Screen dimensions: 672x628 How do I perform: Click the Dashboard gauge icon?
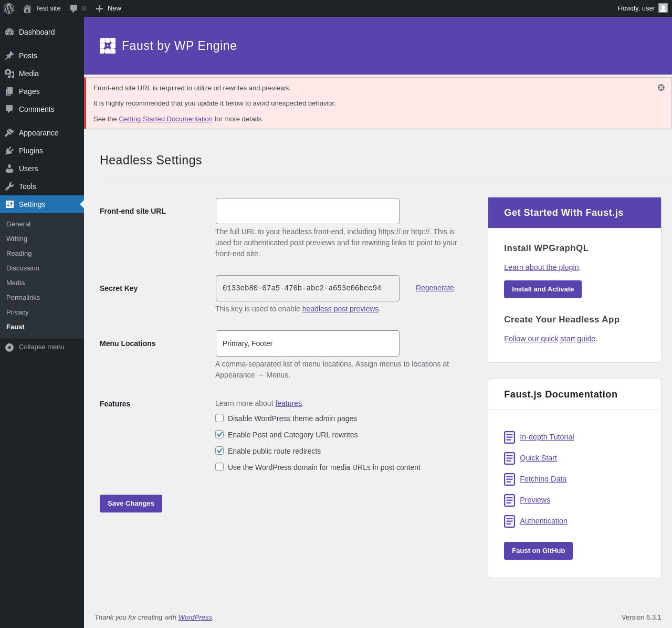[9, 32]
